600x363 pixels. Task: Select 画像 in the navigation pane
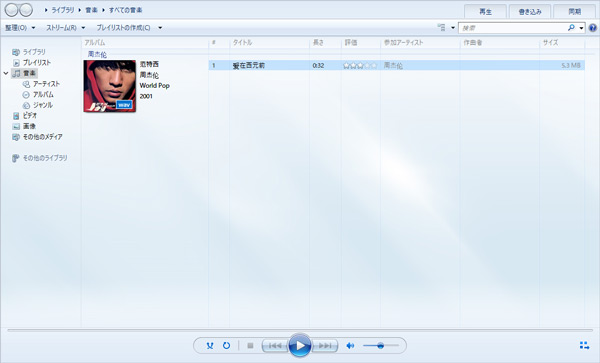[x=29, y=126]
